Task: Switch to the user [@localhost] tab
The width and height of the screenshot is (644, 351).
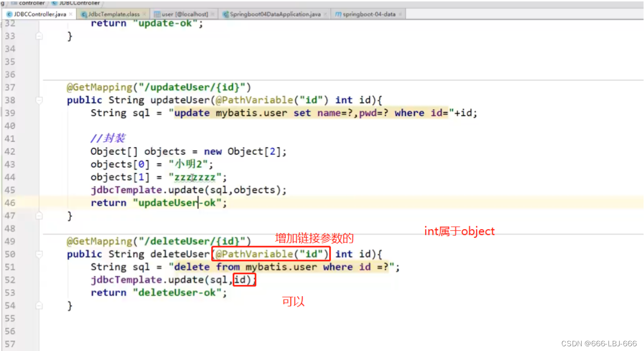Action: point(185,14)
